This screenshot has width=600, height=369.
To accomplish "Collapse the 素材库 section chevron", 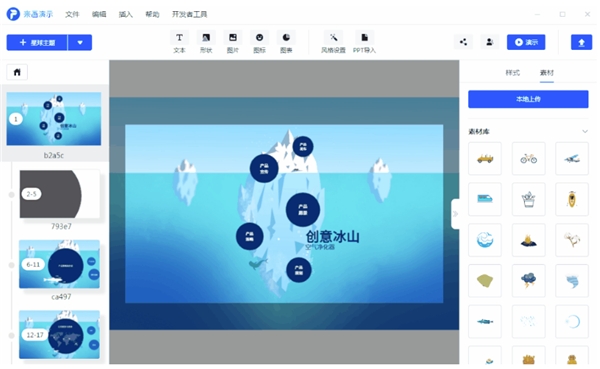I will [x=585, y=131].
